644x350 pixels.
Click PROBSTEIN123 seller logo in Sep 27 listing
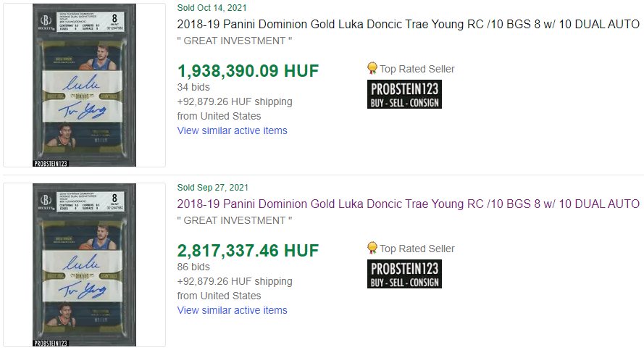404,275
